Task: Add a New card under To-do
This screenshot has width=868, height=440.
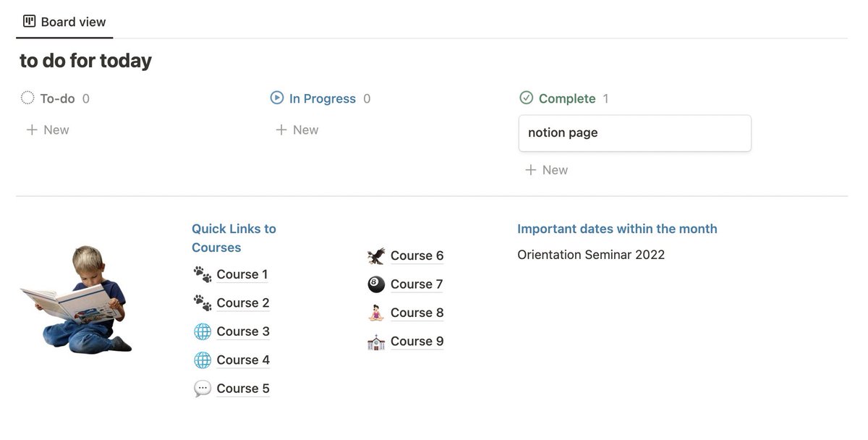Action: tap(48, 130)
